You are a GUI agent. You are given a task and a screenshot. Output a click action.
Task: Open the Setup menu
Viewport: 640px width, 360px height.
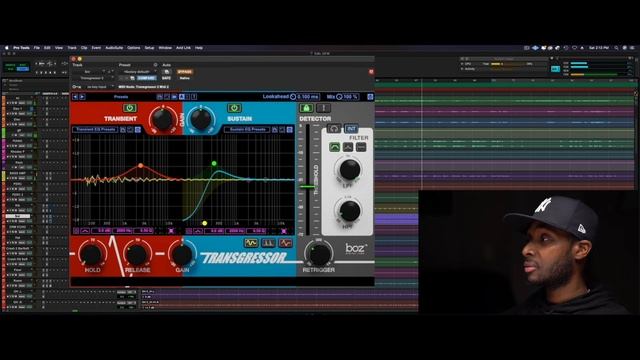(149, 48)
